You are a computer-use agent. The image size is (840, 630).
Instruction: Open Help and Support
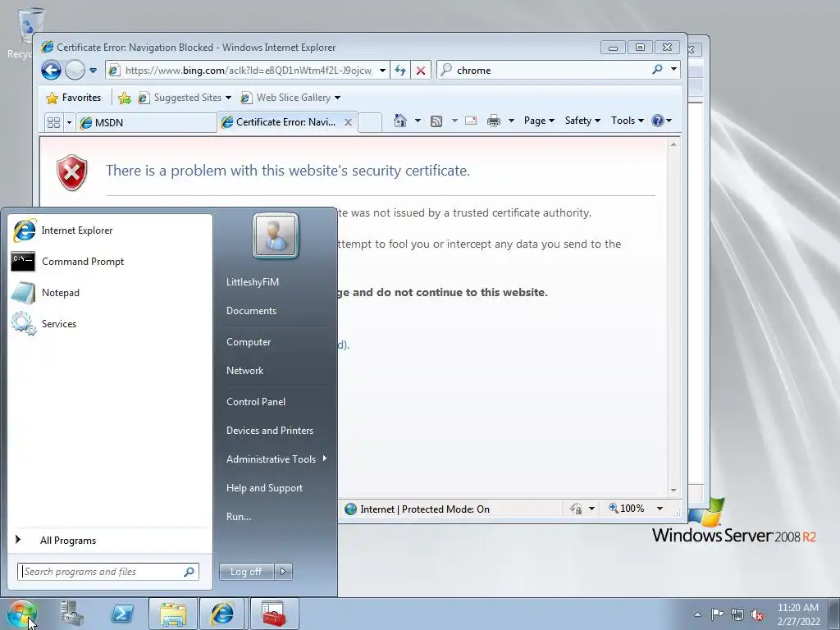pos(276,488)
